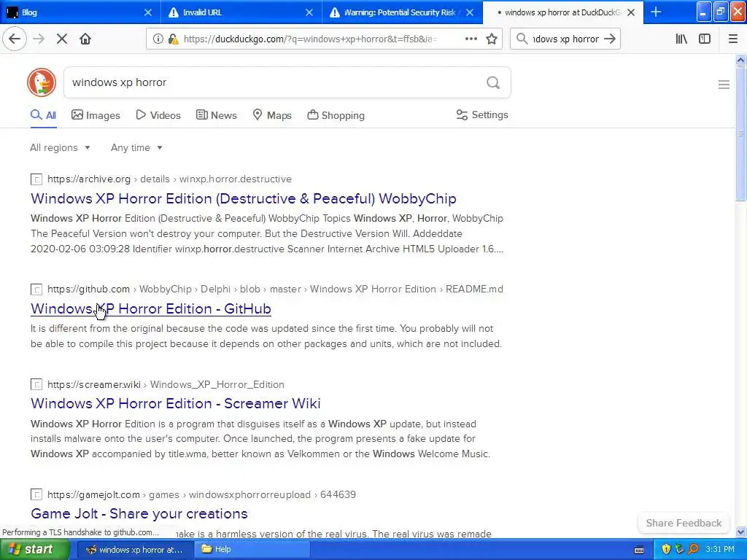Click the vertical scrollbar thumb
The width and height of the screenshot is (747, 560).
(741, 133)
